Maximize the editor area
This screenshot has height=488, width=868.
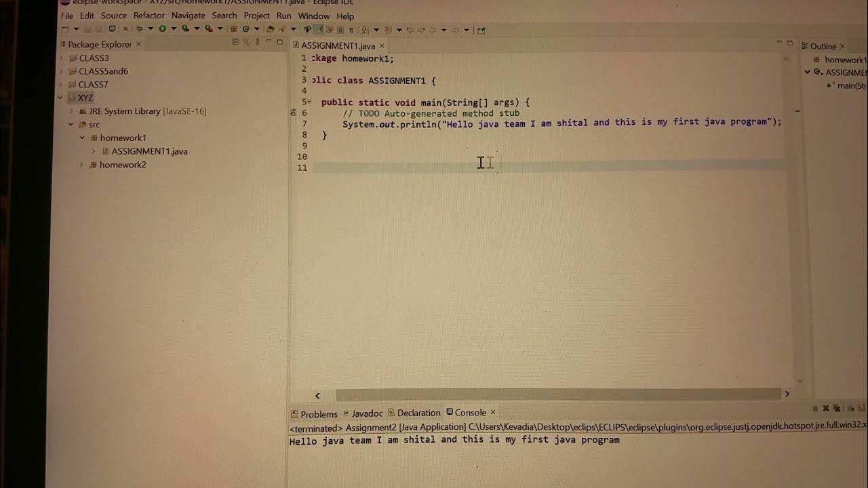790,43
